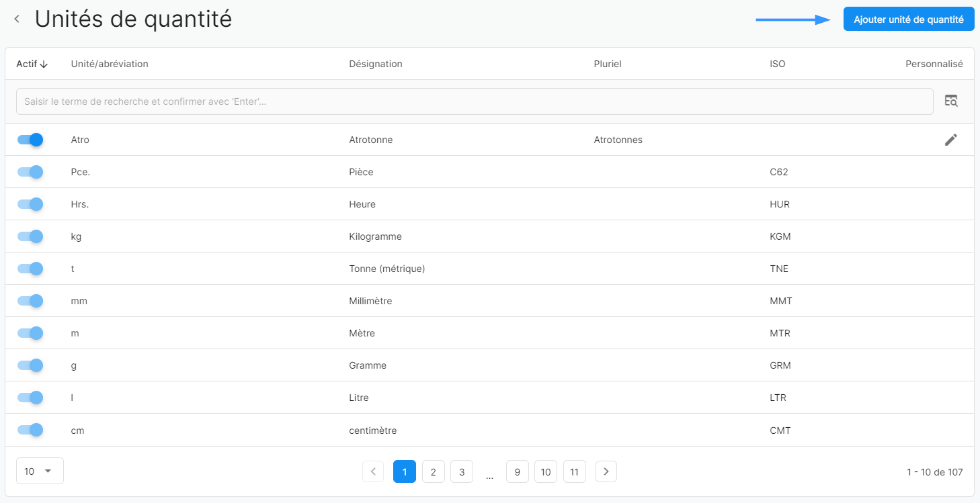Click the ISO column header
The image size is (980, 503).
[777, 64]
